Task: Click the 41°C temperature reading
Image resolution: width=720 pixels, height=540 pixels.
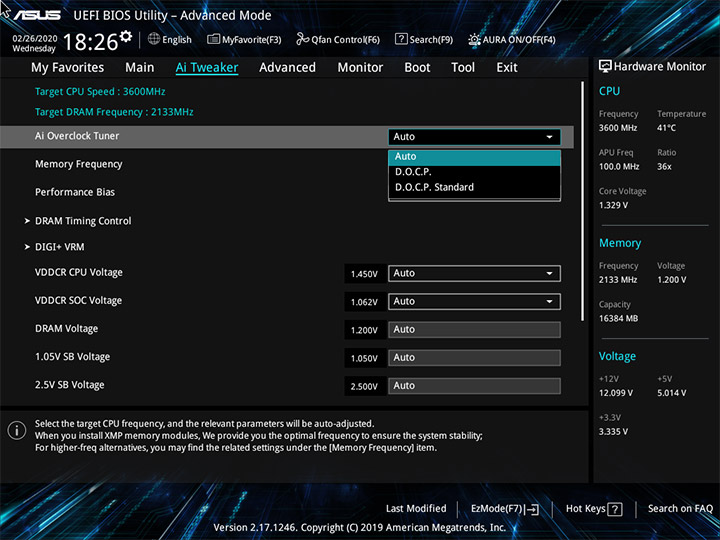Action: pos(666,128)
